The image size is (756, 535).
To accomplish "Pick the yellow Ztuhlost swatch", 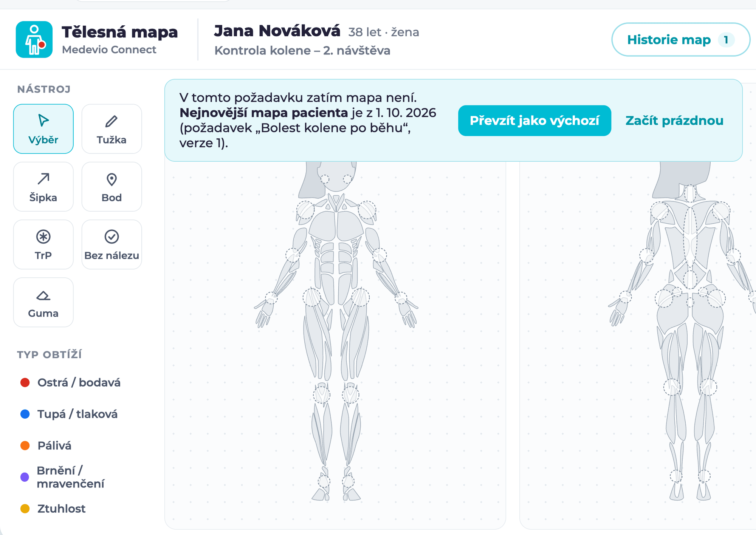I will (x=25, y=509).
